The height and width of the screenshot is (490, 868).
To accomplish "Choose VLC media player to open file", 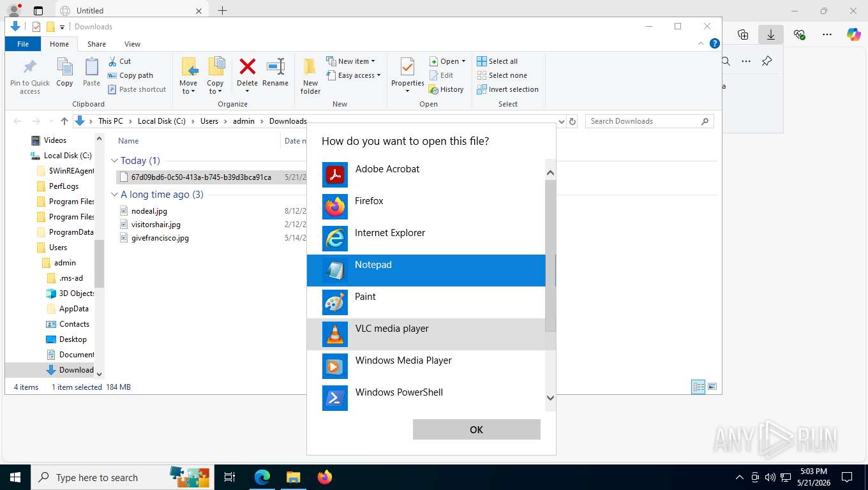I will tap(426, 334).
